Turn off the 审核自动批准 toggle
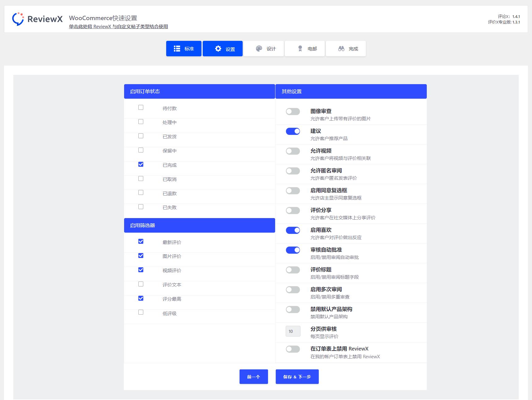 pyautogui.click(x=293, y=250)
